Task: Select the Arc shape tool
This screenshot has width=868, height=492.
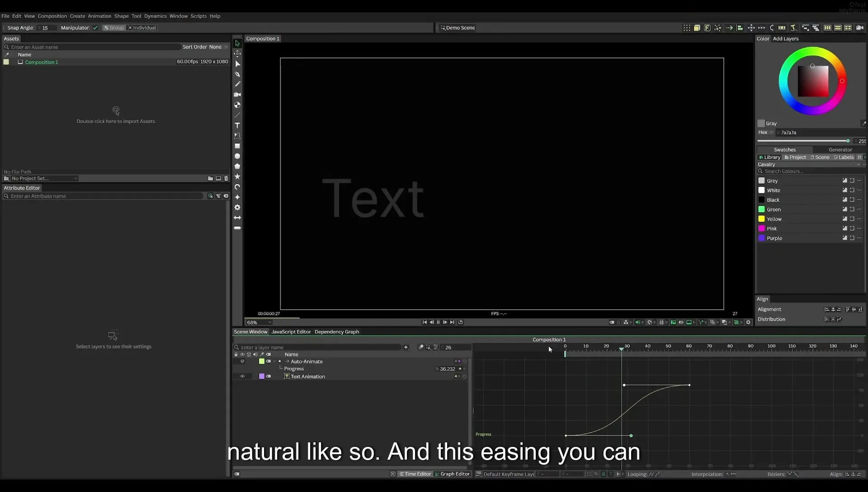Action: click(x=237, y=187)
